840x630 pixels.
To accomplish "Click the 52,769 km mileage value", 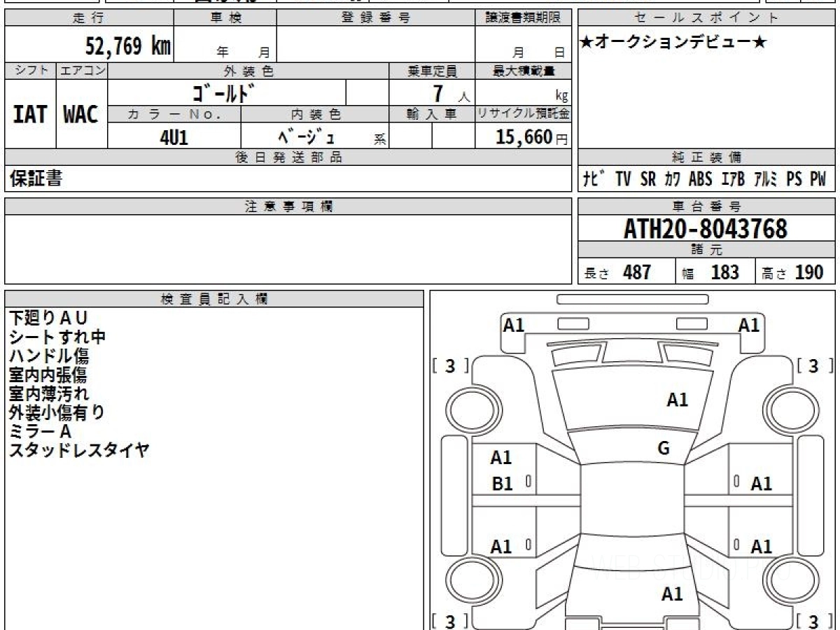I will tap(127, 46).
